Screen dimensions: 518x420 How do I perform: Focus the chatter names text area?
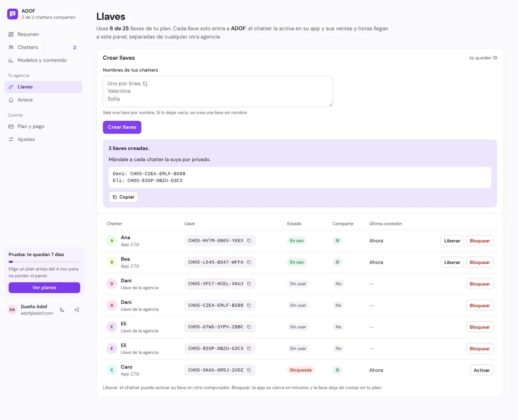(x=218, y=91)
